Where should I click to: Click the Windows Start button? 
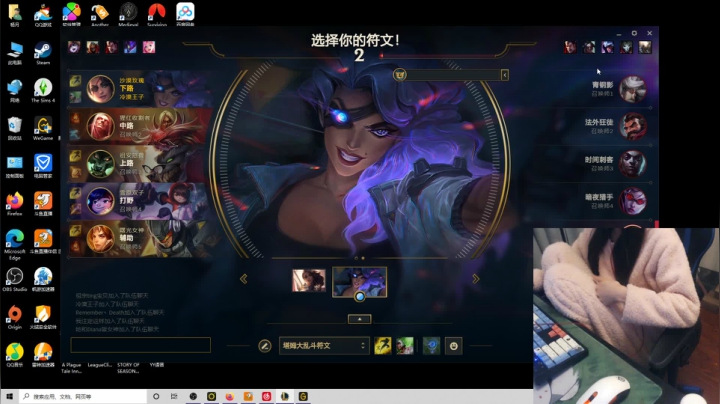(x=9, y=396)
